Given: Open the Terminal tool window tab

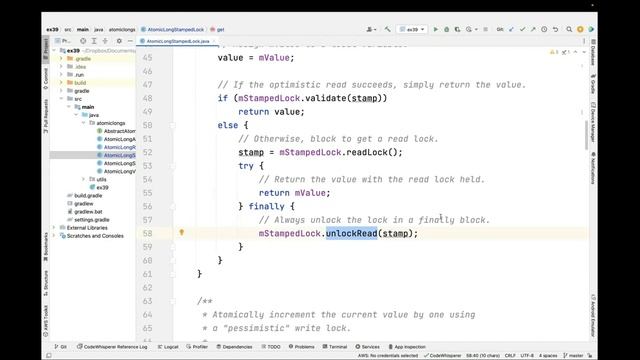Looking at the screenshot, I should (334, 347).
